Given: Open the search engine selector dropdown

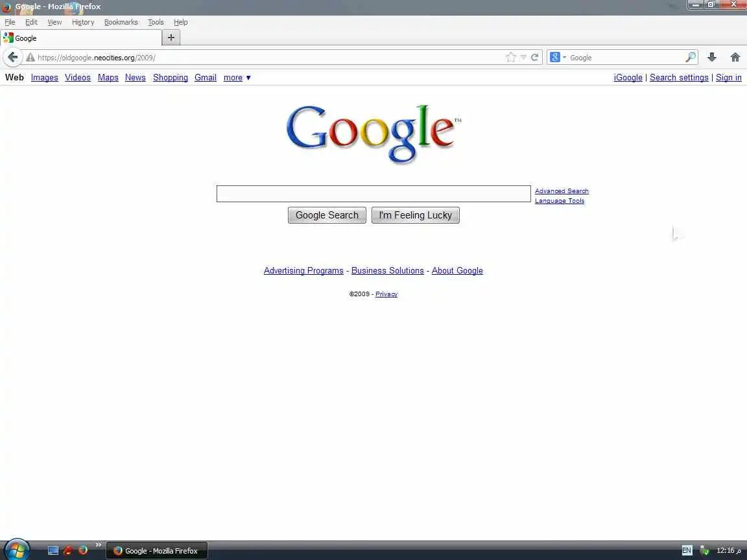Looking at the screenshot, I should [558, 58].
